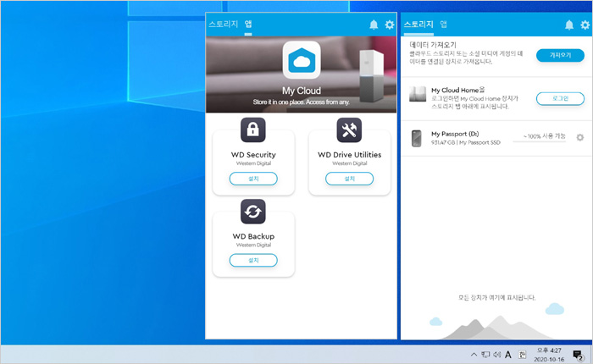The width and height of the screenshot is (593, 364).
Task: Click the notification bell in the right window
Action: tap(569, 25)
